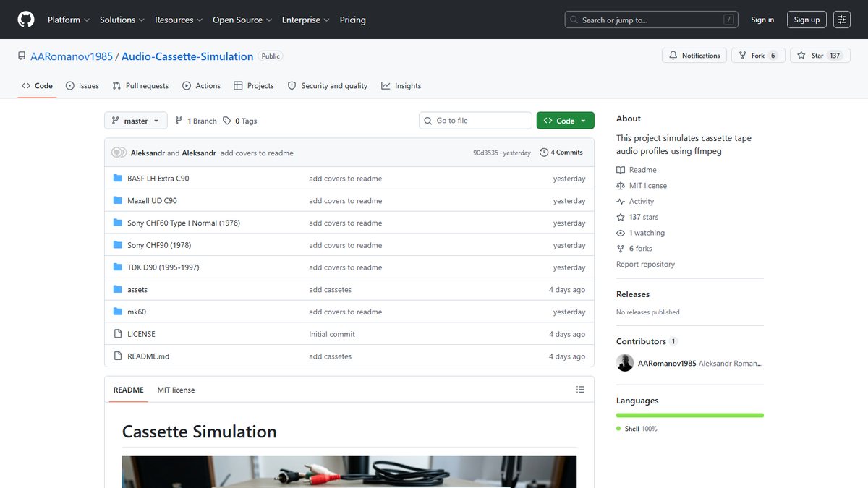The image size is (868, 488).
Task: Open the mk60 folder
Action: tap(137, 312)
